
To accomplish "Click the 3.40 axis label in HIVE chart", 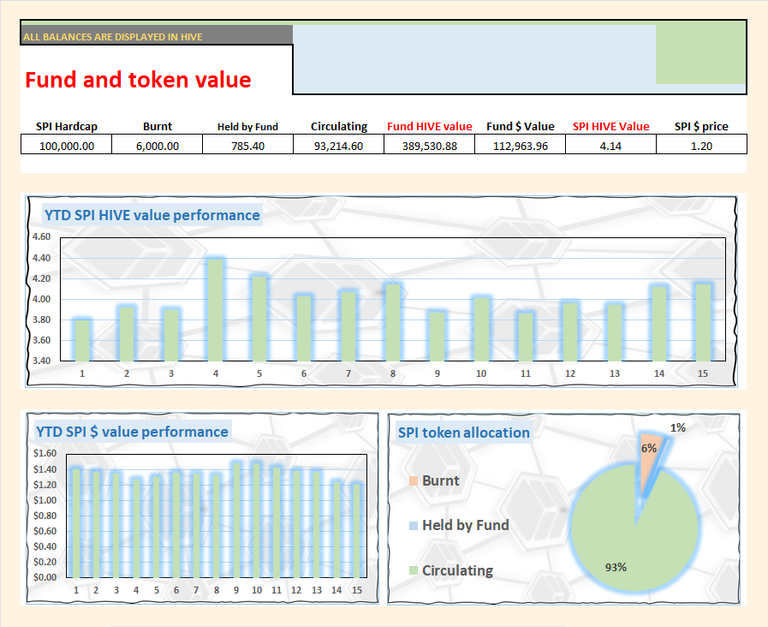I will (x=42, y=361).
